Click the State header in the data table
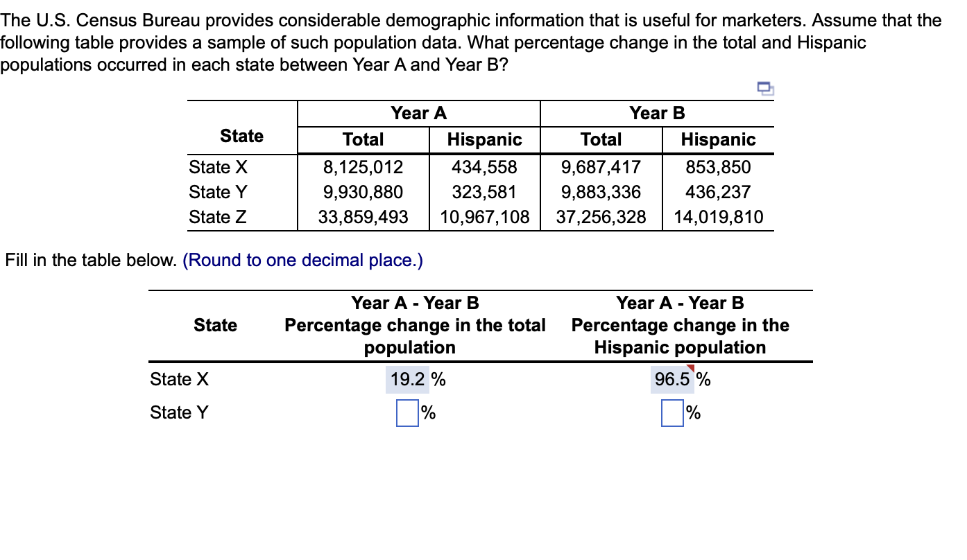The image size is (967, 560). click(x=241, y=136)
